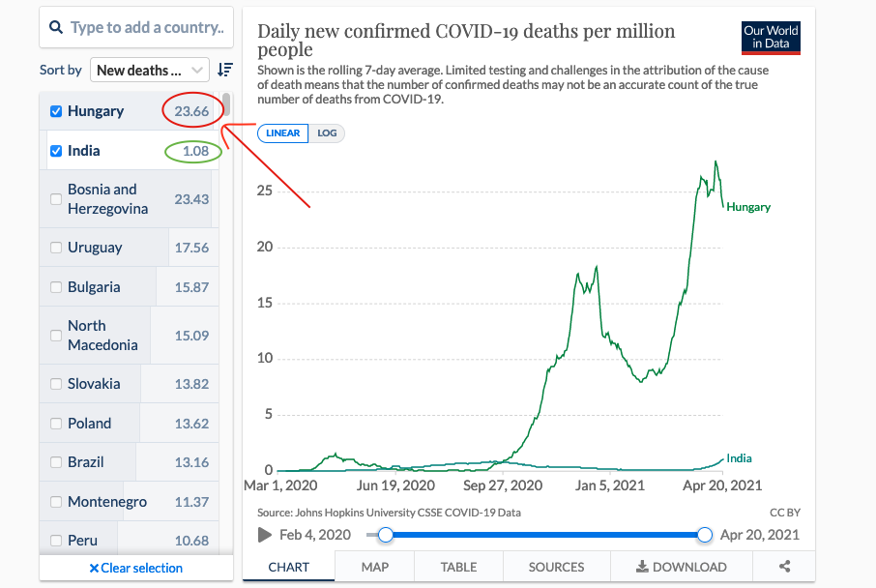This screenshot has height=588, width=876.
Task: Uncheck the India checkbox
Action: [56, 151]
